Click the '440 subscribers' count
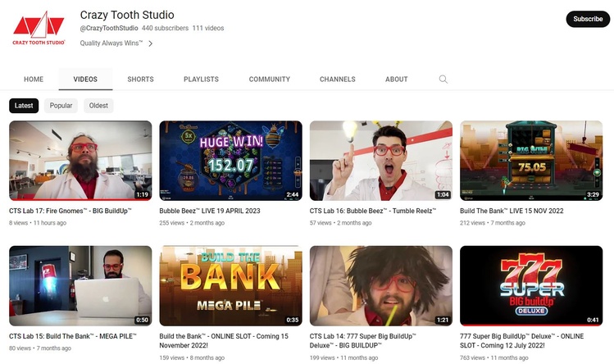614x364 pixels. tap(165, 28)
